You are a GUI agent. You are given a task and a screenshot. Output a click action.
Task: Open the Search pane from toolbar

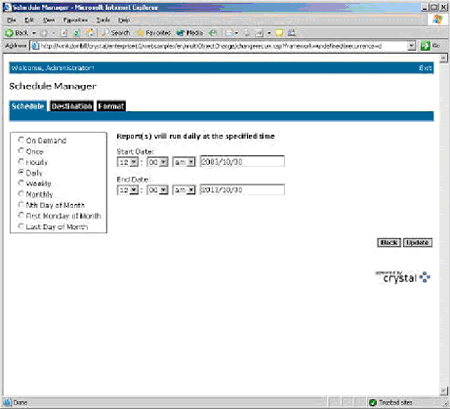point(116,33)
